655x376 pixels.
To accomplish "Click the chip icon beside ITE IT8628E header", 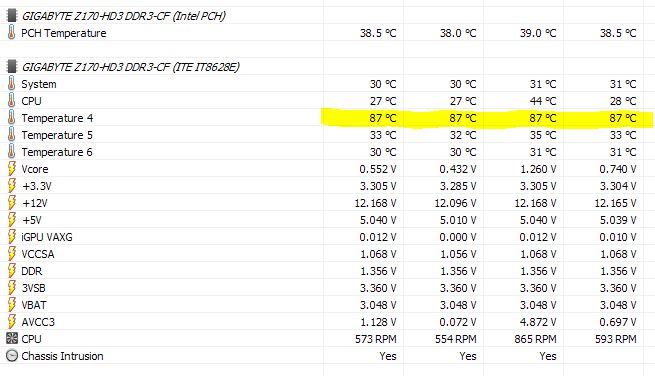I will [12, 66].
